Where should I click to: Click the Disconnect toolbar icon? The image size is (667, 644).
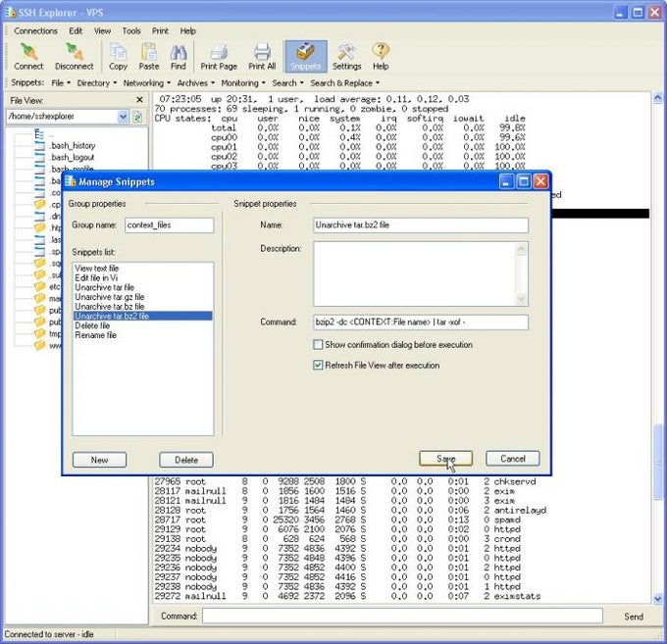75,57
